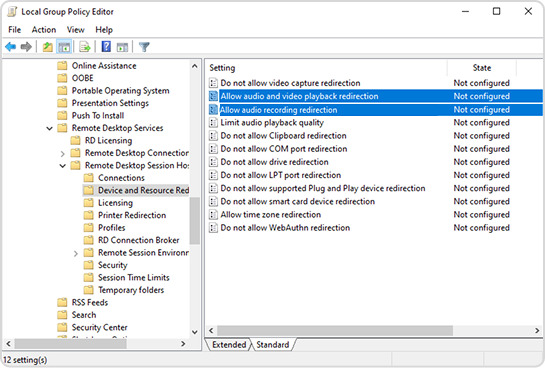Screen dimensions: 545x368
Task: Click settings list horizontal scroll left arrow
Action: (211, 330)
